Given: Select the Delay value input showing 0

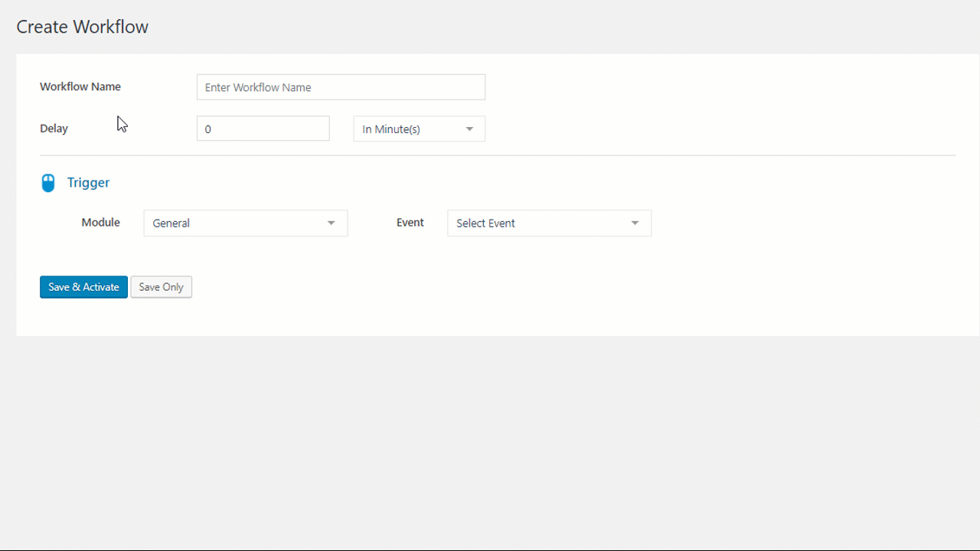Looking at the screenshot, I should point(263,129).
